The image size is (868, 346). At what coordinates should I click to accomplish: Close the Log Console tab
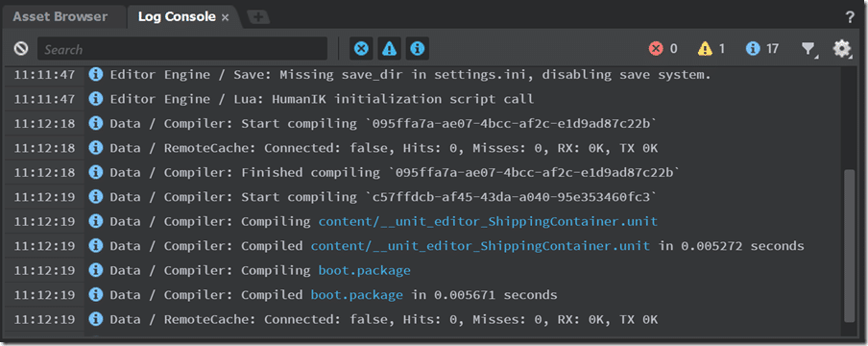coord(225,17)
